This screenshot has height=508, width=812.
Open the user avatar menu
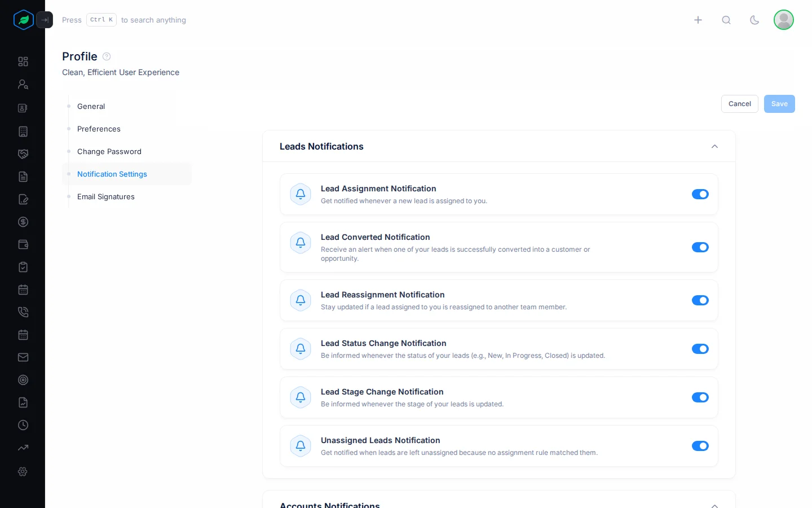tap(784, 20)
